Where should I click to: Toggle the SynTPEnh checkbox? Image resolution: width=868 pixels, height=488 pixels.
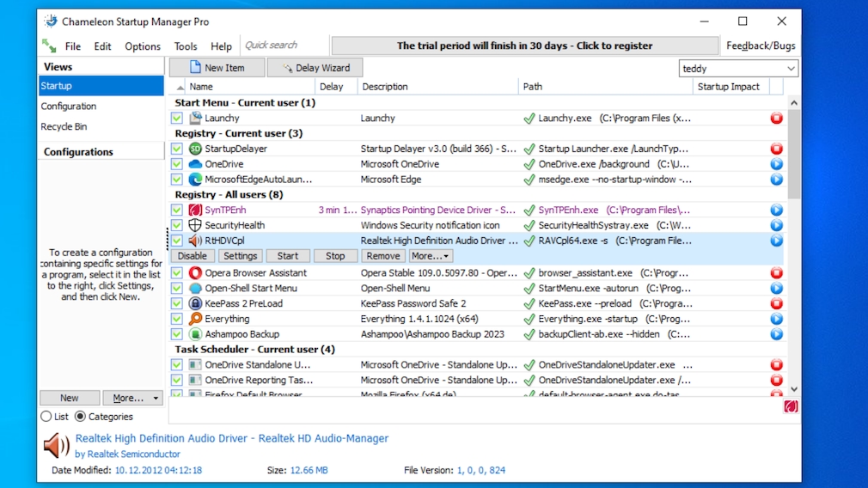[176, 210]
